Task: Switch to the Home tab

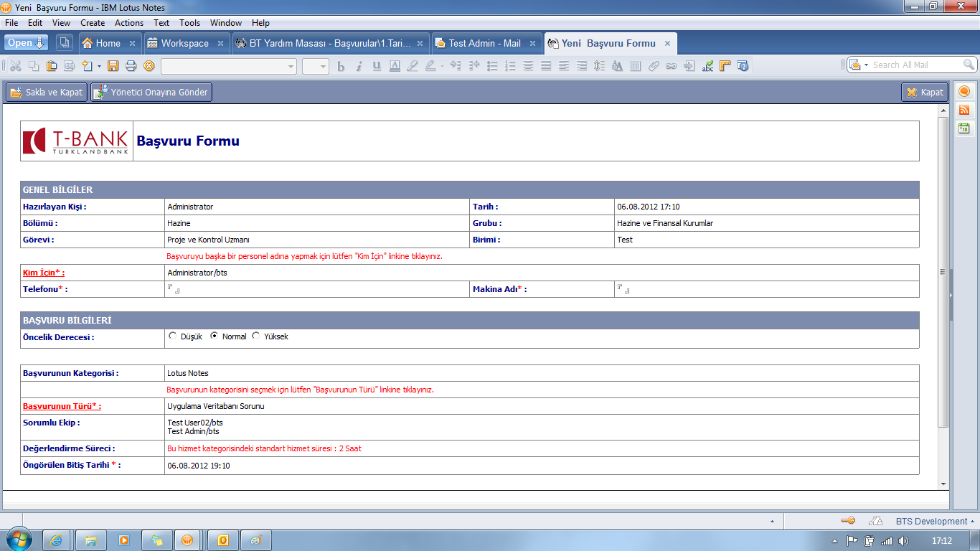Action: coord(108,43)
